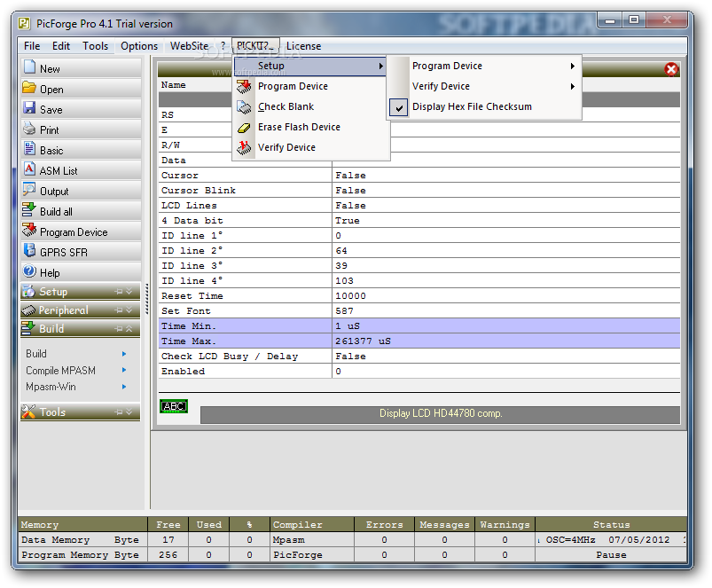Expand the Setup sidebar panel chevron
Viewport: 712px width, 588px height.
(x=129, y=291)
